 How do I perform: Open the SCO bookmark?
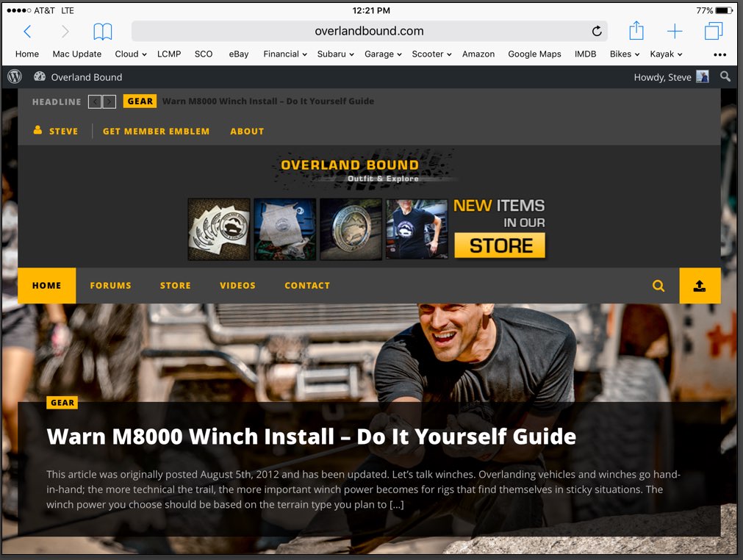point(204,54)
